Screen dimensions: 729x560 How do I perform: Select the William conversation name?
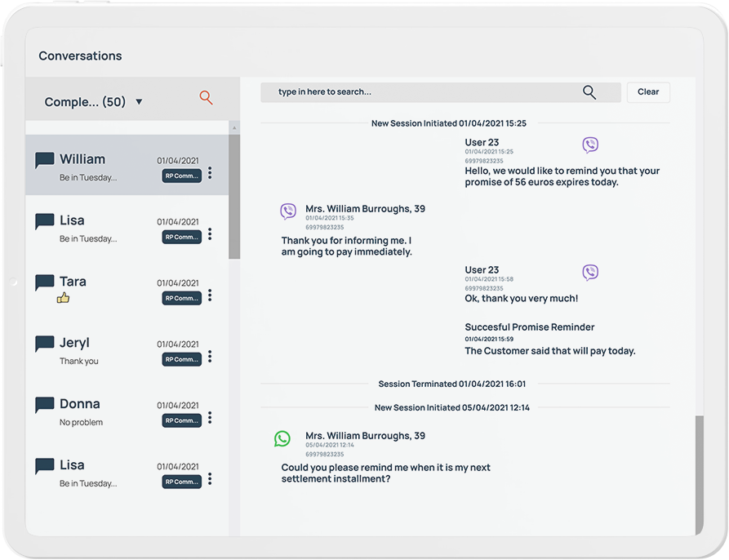pos(82,159)
